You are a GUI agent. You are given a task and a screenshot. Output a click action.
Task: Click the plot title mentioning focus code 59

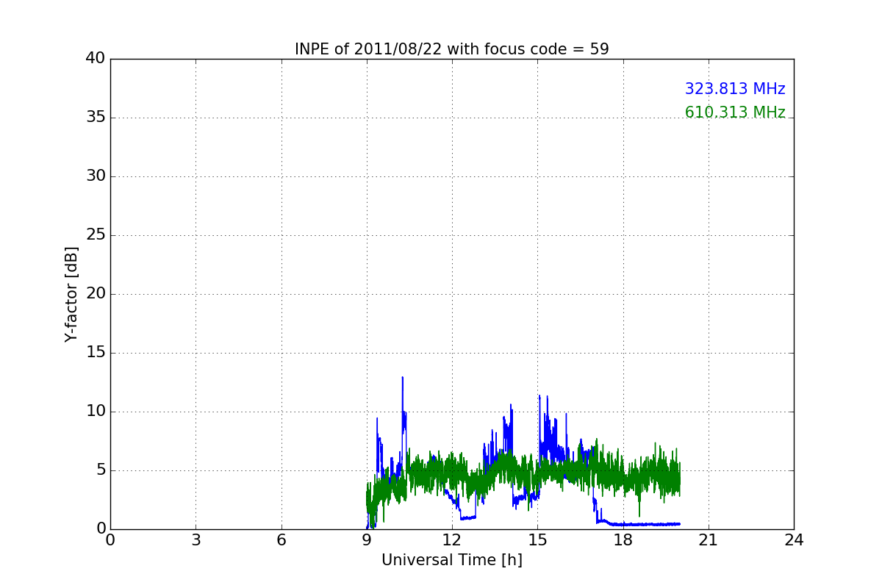point(451,49)
